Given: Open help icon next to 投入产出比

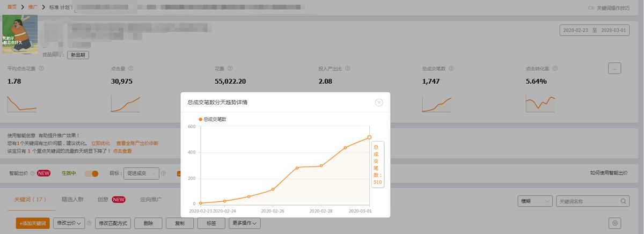Looking at the screenshot, I should click(348, 69).
